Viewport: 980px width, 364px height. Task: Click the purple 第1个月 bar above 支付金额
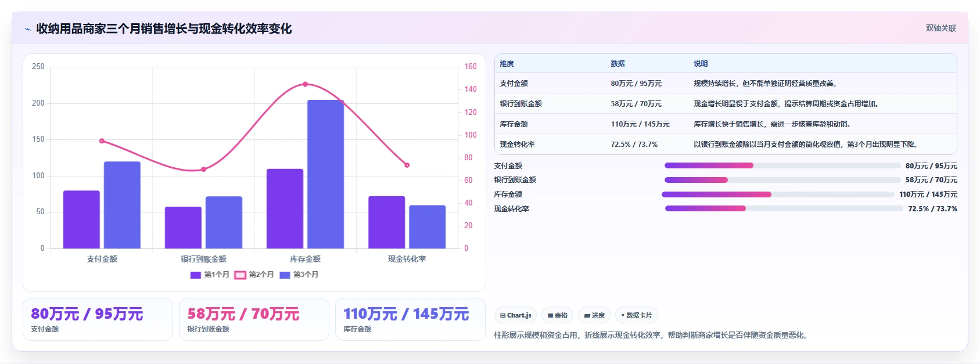click(81, 219)
